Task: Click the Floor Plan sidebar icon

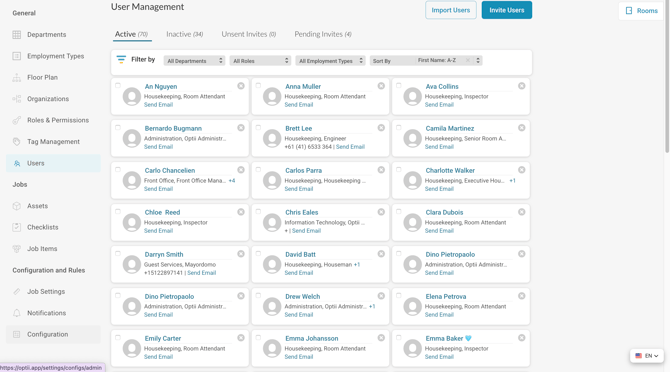Action: (17, 77)
